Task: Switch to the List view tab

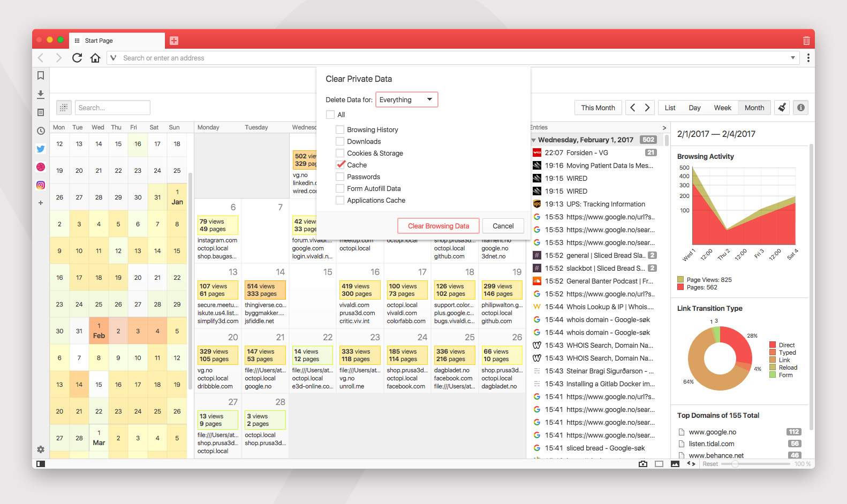Action: 670,108
